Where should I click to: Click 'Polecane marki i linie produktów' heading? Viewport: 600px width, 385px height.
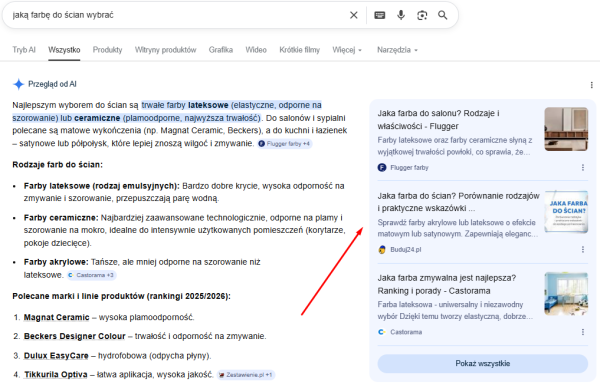tap(122, 296)
